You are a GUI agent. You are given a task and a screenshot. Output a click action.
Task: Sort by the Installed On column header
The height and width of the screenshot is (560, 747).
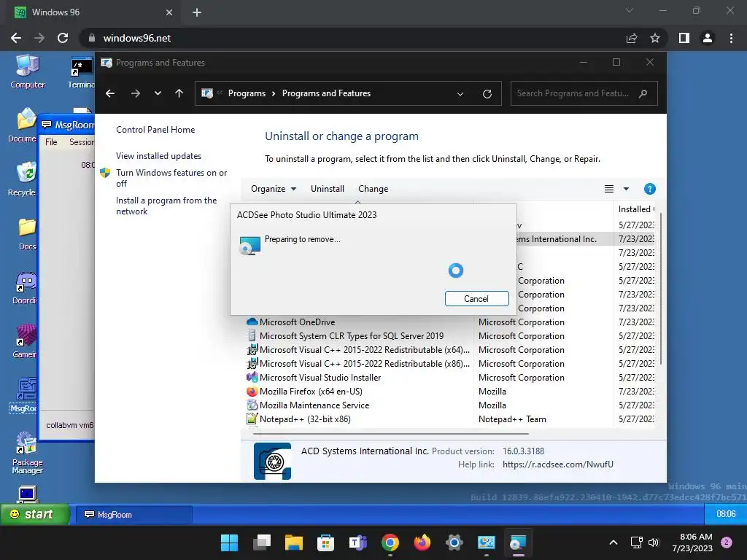click(636, 209)
